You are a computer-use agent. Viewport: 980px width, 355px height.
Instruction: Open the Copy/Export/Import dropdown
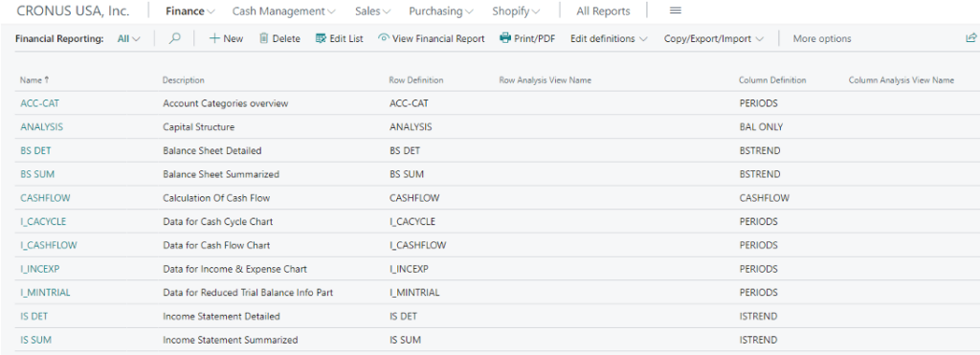tap(714, 38)
